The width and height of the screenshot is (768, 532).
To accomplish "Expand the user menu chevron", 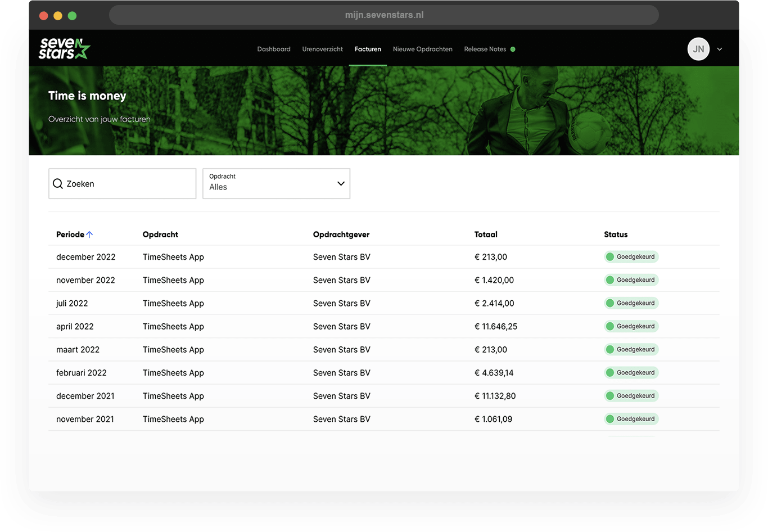I will [x=720, y=49].
